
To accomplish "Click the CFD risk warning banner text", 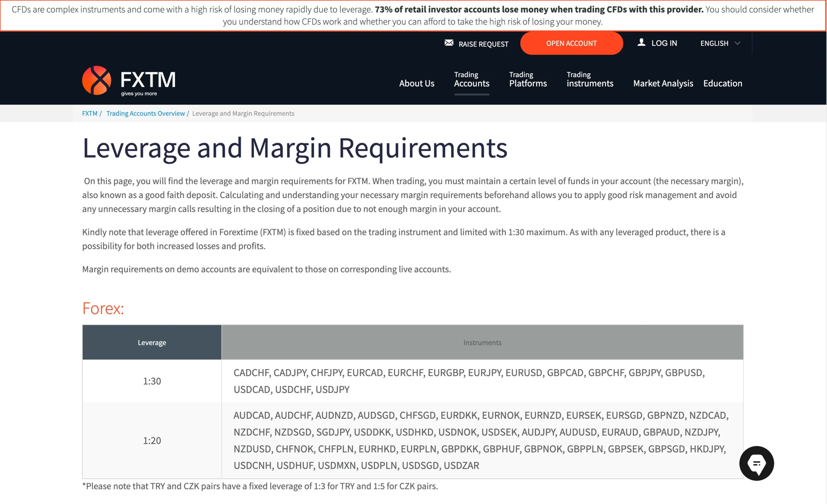I will [x=413, y=15].
